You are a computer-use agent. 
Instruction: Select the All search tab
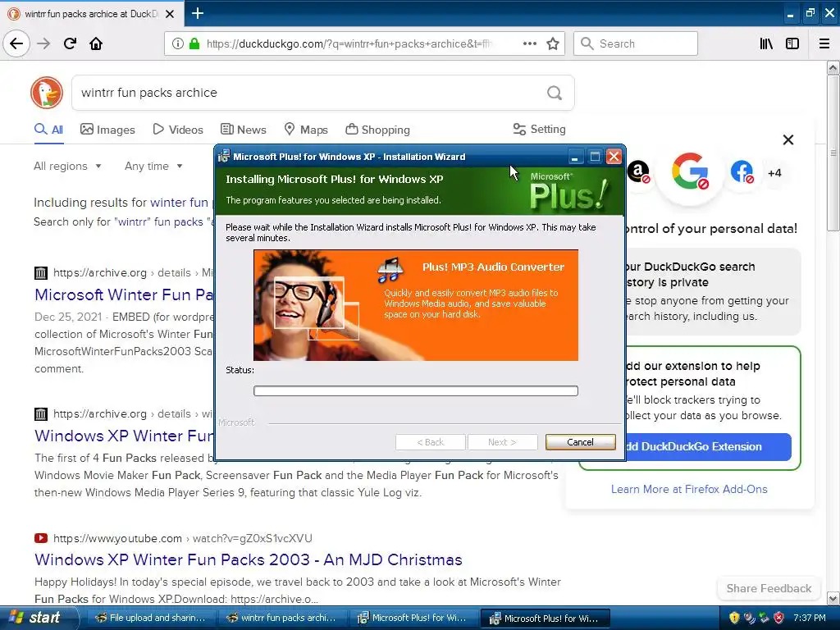[x=48, y=130]
